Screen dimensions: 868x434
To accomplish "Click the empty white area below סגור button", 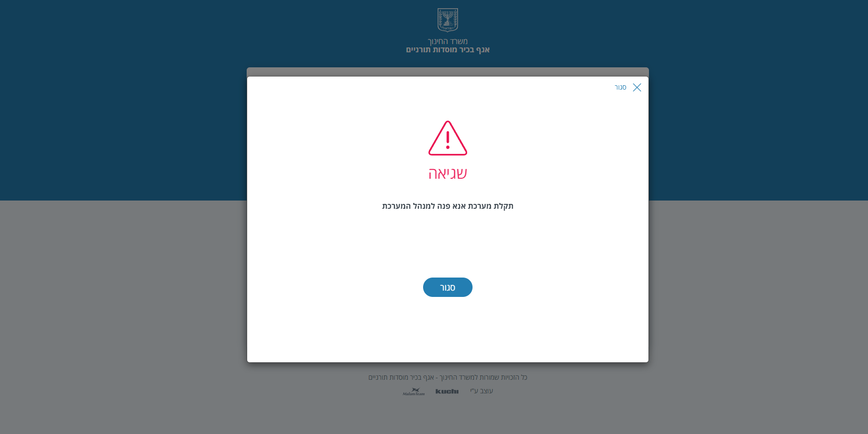I will click(x=447, y=329).
